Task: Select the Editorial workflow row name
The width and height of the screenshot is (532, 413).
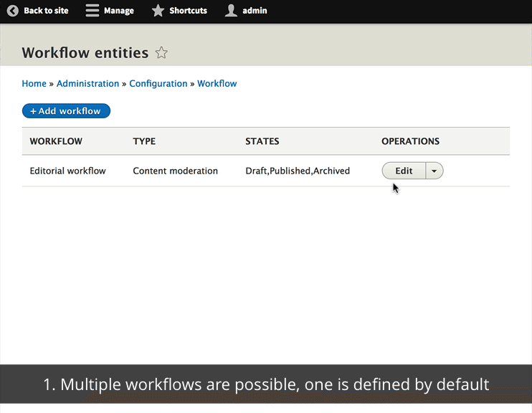Action: tap(67, 171)
